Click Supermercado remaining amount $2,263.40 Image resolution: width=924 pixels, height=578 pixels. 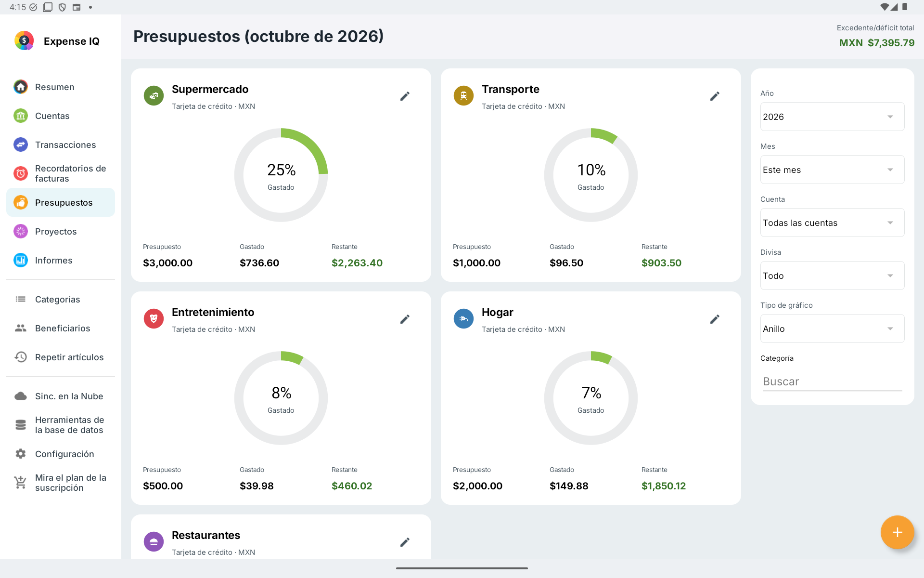(357, 263)
